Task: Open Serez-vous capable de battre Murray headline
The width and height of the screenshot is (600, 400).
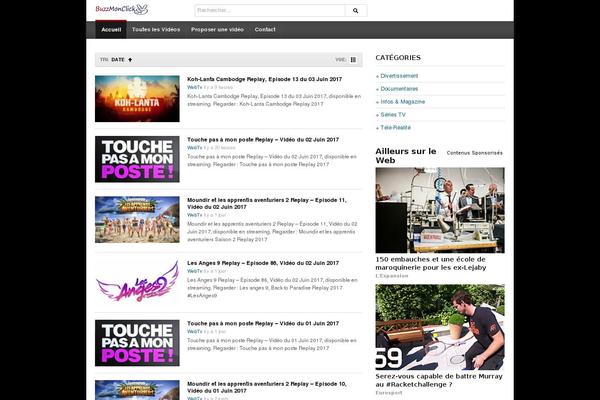Action: 439,380
